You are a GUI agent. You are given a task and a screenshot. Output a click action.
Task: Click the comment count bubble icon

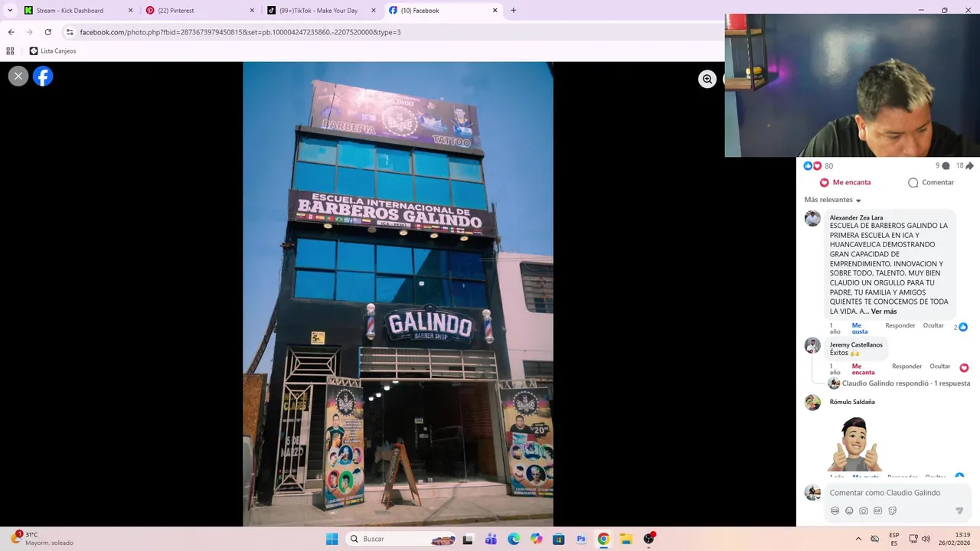pos(946,166)
